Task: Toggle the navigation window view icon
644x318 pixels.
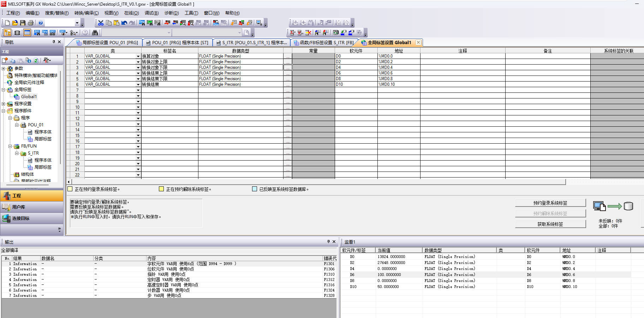Action: click(7, 33)
